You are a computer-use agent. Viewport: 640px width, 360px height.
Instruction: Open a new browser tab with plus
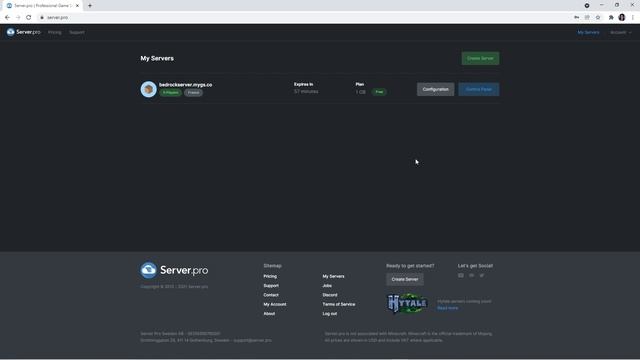pyautogui.click(x=90, y=6)
